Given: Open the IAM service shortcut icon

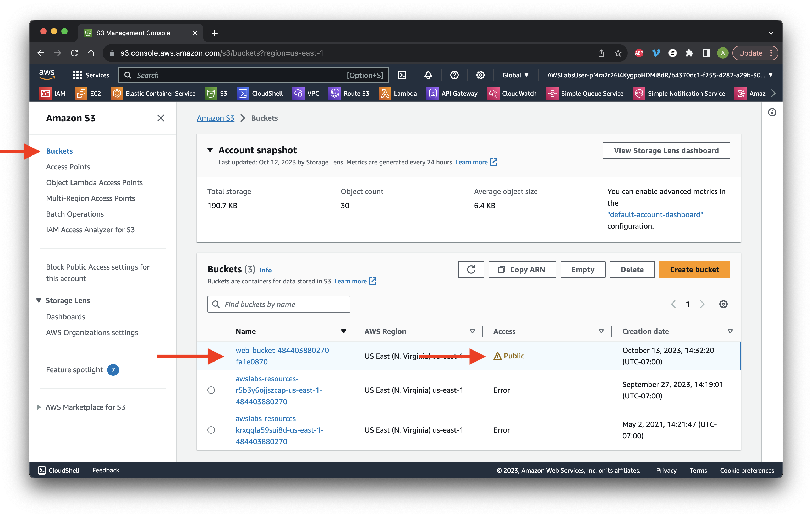Looking at the screenshot, I should (46, 94).
